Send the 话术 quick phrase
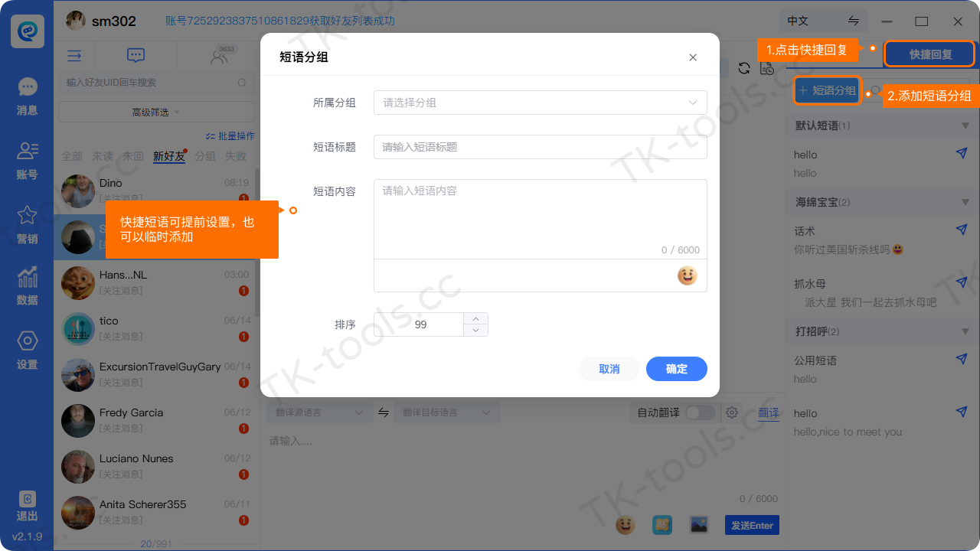 962,230
